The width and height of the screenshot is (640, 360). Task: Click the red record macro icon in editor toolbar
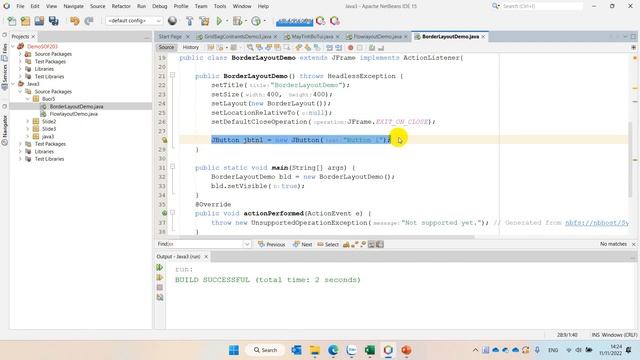350,48
